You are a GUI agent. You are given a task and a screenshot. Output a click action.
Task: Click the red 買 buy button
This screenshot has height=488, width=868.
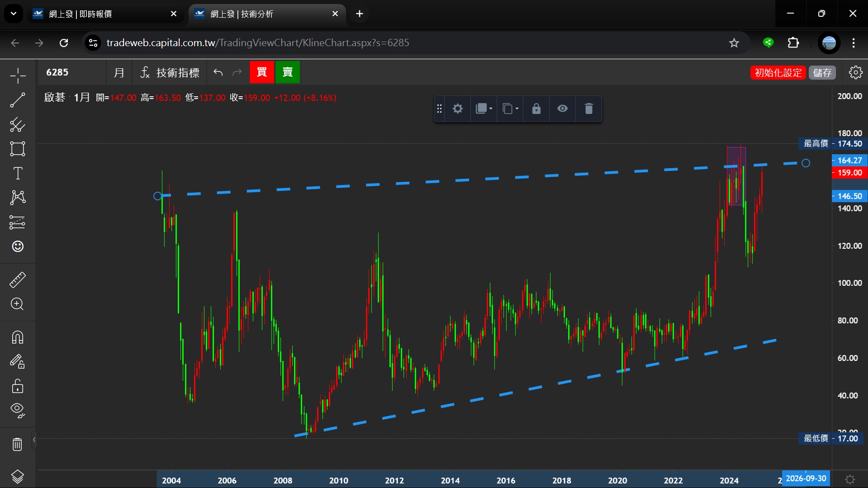[x=261, y=72]
